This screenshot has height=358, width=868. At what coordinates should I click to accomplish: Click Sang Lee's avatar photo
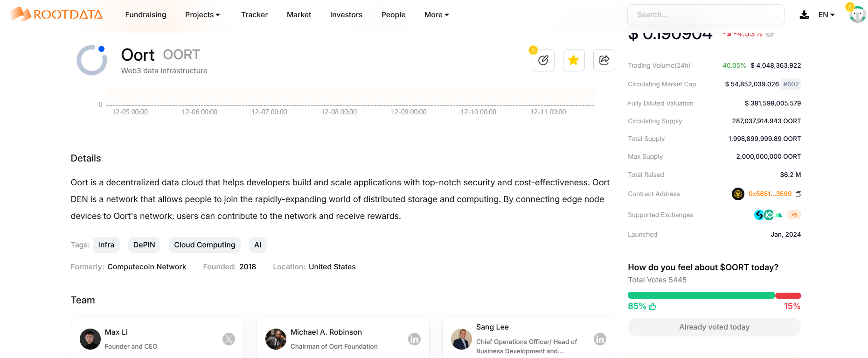coord(461,339)
